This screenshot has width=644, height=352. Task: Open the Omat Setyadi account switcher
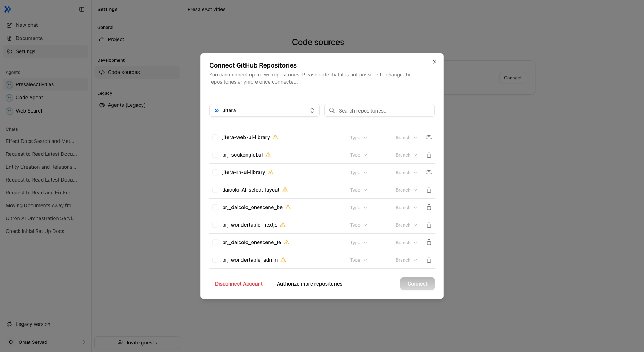pyautogui.click(x=45, y=342)
